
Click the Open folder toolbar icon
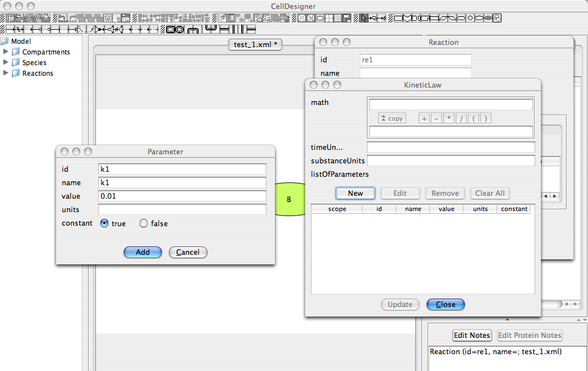click(19, 18)
